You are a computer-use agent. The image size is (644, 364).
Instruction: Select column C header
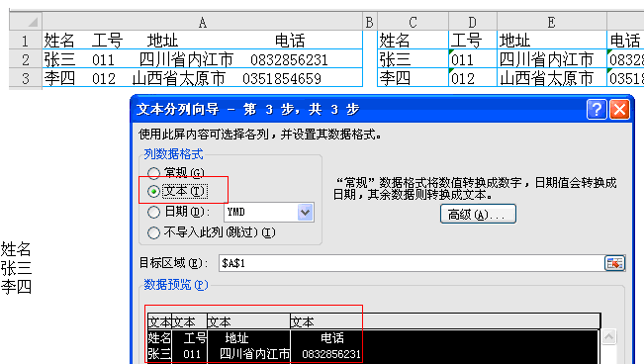click(x=413, y=22)
